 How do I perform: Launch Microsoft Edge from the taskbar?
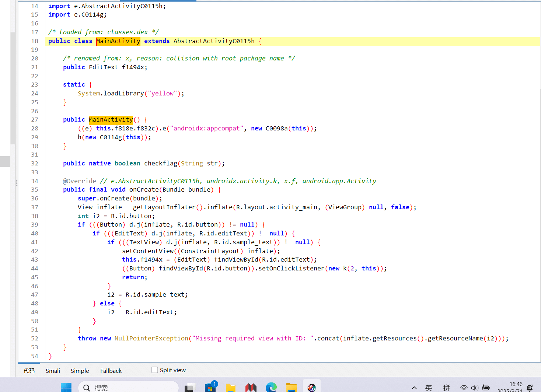pos(271,387)
